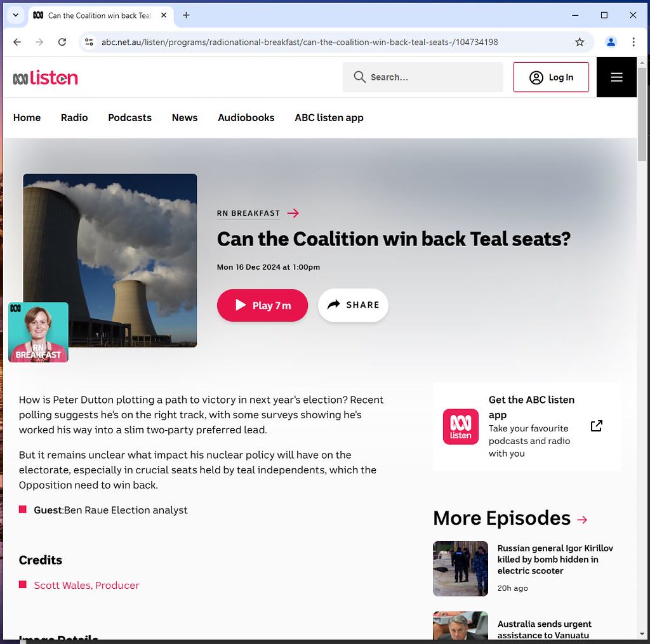Viewport: 650px width, 644px height.
Task: Click the Mon 16 Dec 2024 date text
Action: (269, 267)
